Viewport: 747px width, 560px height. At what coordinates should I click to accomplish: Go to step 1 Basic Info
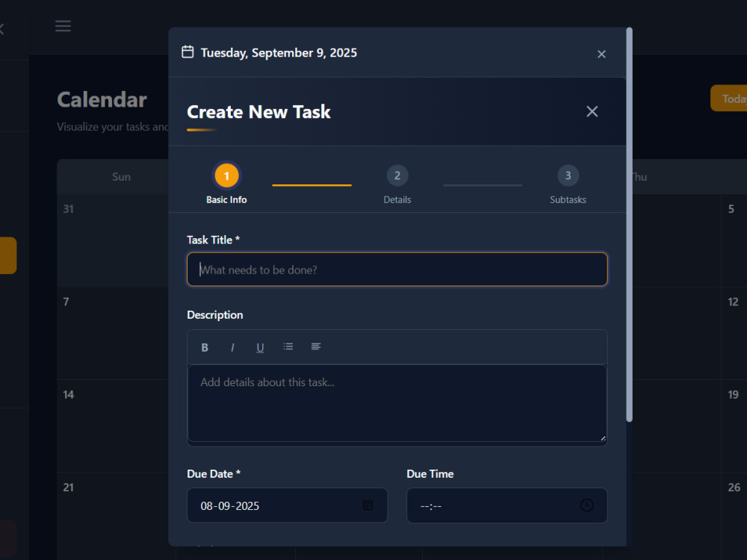(x=226, y=184)
